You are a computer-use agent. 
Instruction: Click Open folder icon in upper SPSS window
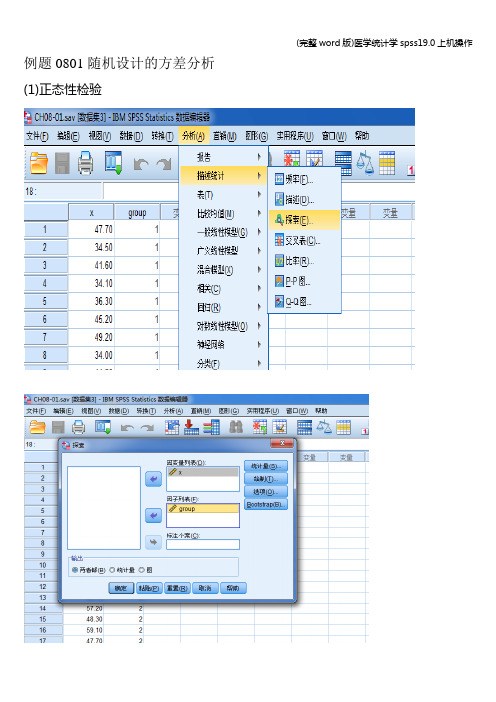click(39, 163)
